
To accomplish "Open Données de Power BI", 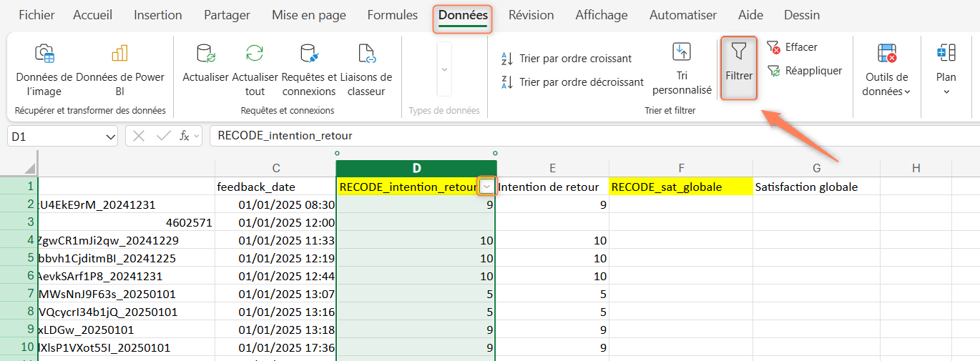I will coord(119,54).
